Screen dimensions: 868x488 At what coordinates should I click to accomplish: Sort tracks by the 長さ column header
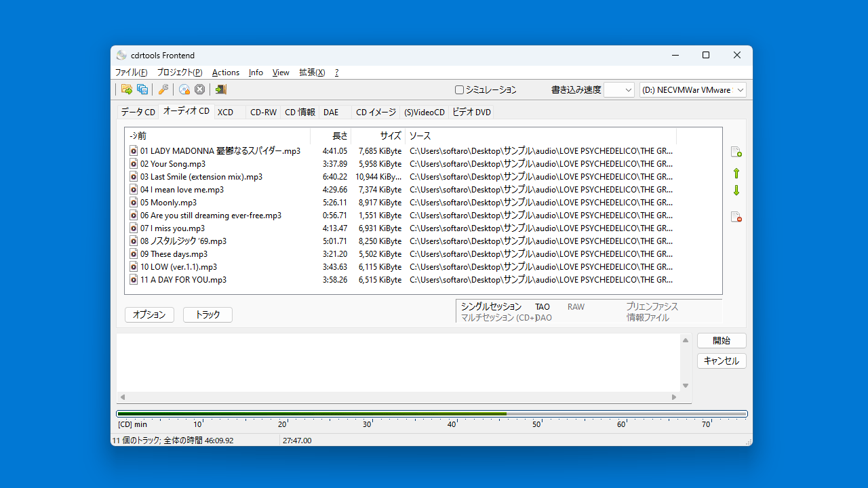331,136
